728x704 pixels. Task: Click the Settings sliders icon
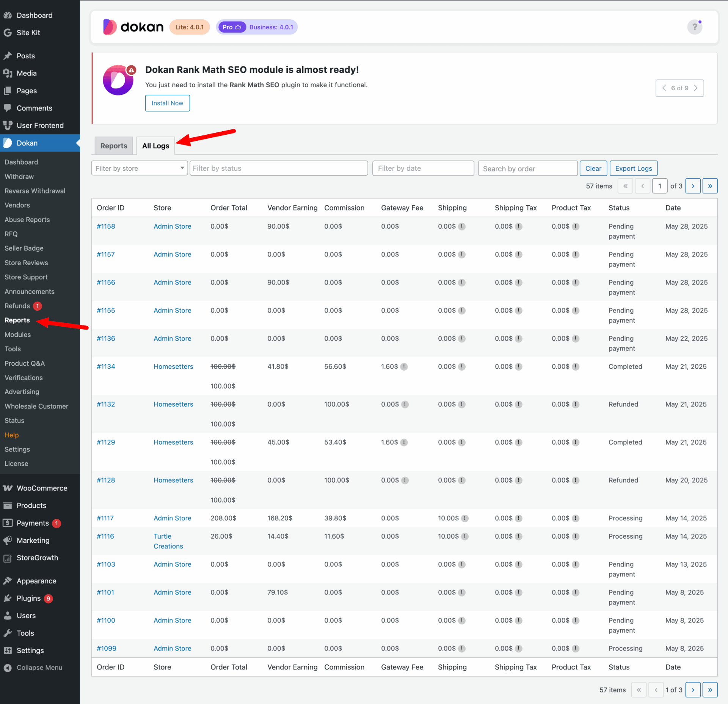[x=8, y=651]
